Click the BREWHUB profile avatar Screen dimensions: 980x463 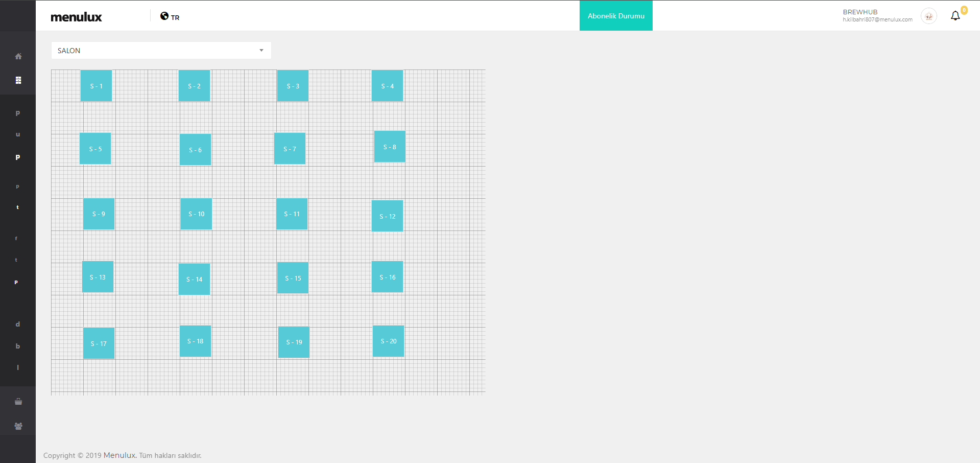[928, 16]
